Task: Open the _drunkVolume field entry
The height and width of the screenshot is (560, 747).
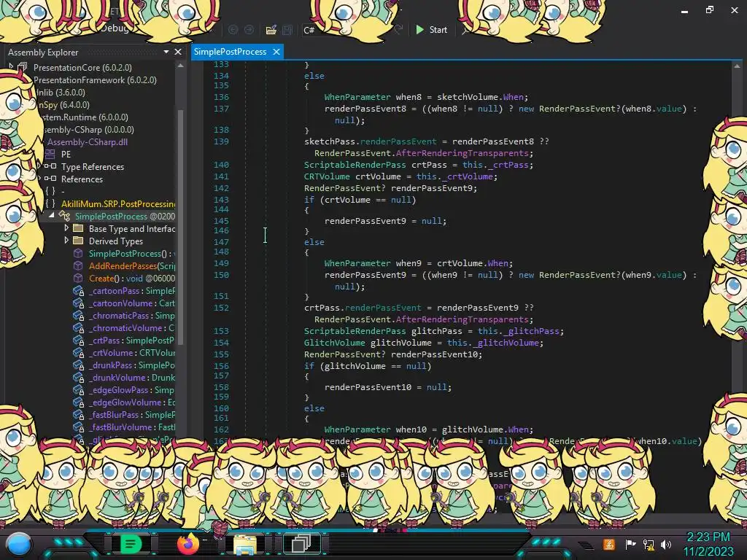Action: point(131,377)
